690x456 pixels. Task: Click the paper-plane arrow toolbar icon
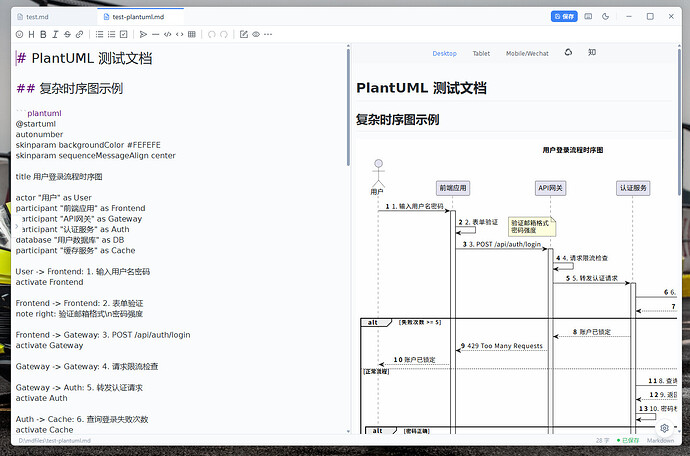(143, 34)
